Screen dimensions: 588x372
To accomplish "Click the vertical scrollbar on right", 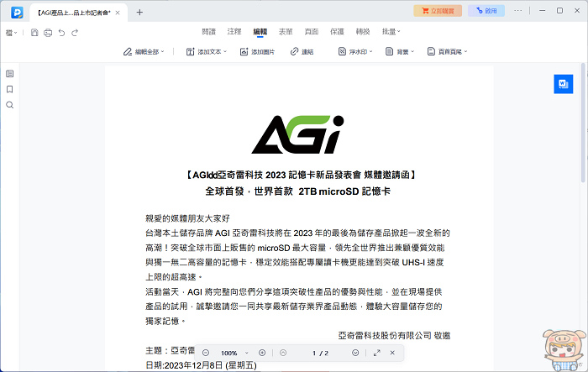I will pos(583,123).
